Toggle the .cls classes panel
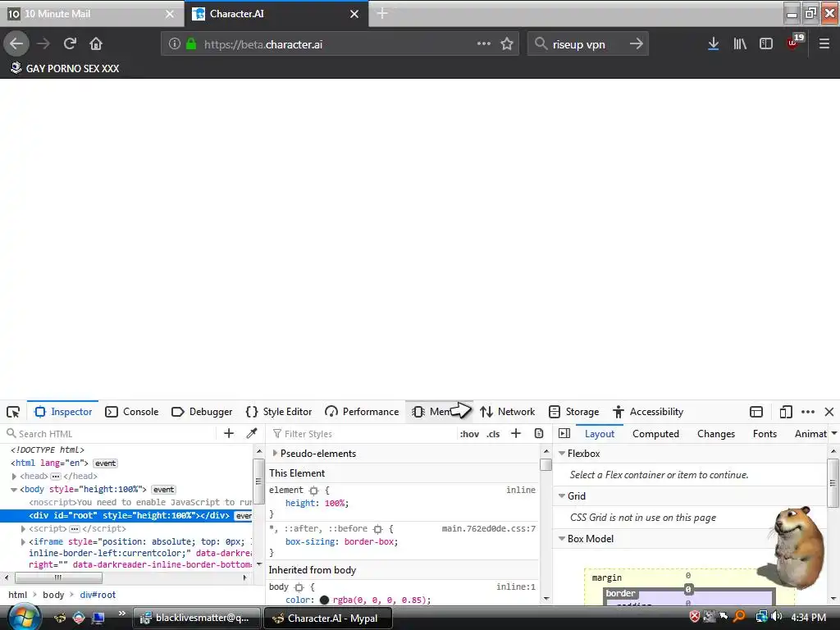This screenshot has width=840, height=630. [x=493, y=434]
